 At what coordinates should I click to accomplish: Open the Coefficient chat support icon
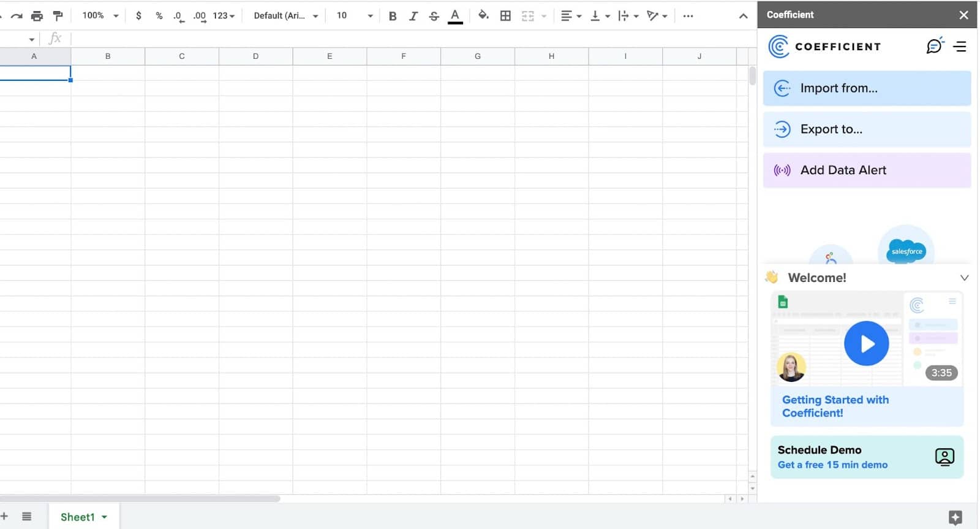pyautogui.click(x=934, y=46)
